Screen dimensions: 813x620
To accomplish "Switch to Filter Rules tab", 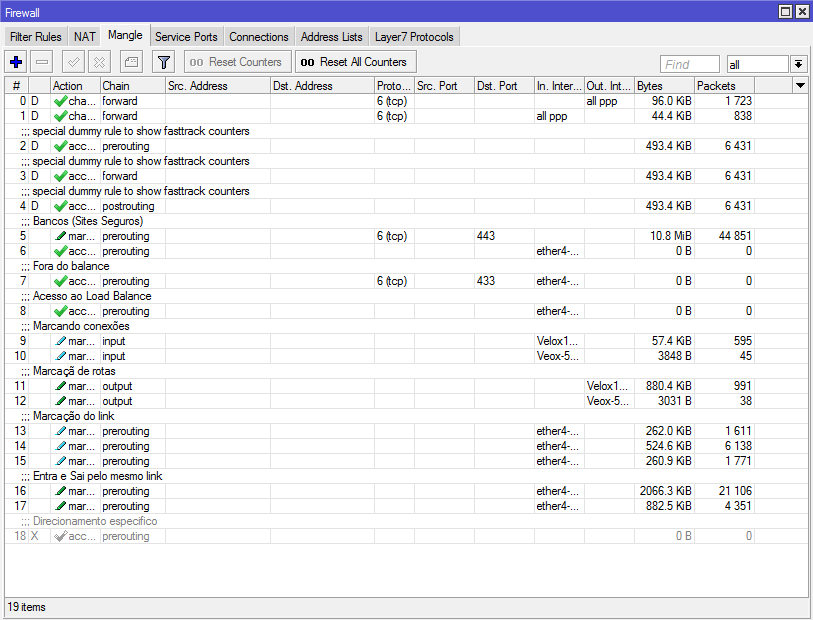I will [x=36, y=37].
